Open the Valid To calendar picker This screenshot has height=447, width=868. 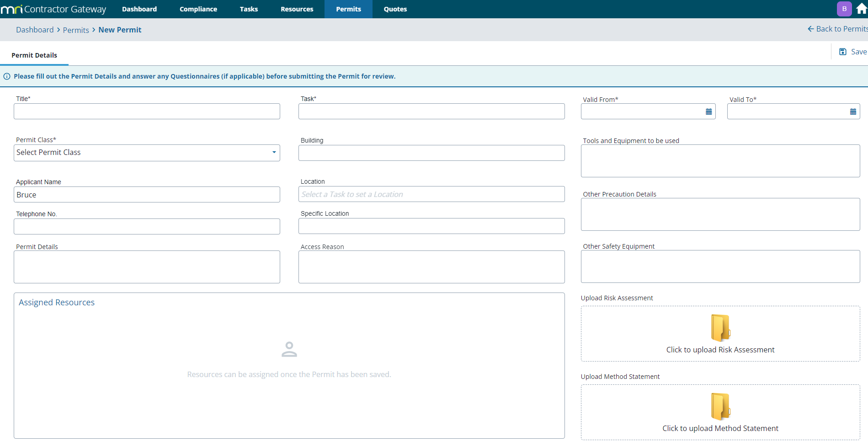(x=852, y=112)
